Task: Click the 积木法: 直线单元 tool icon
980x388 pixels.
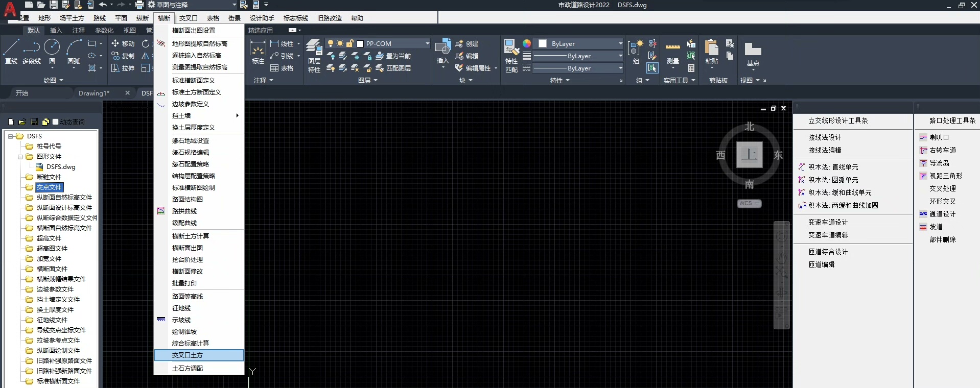Action: pos(802,167)
